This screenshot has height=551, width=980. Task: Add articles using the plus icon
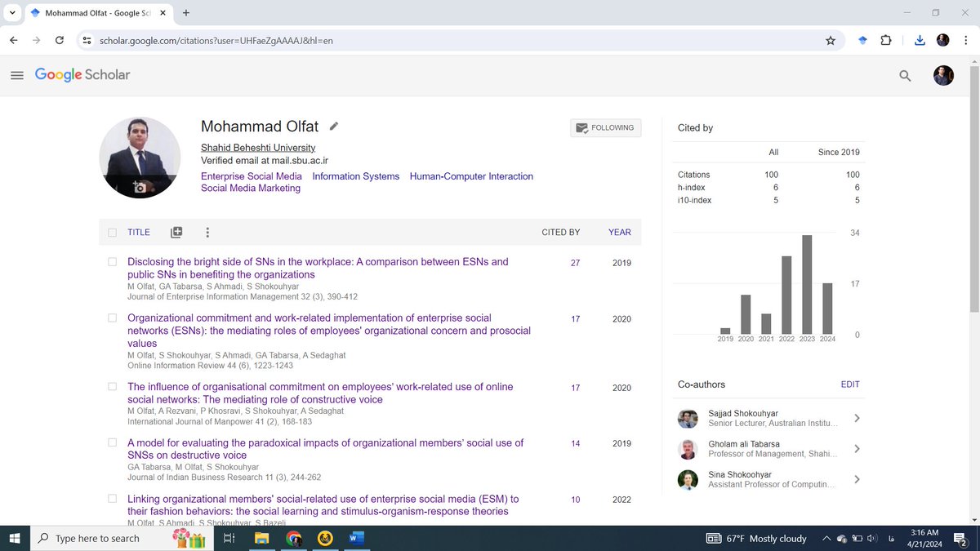(x=176, y=232)
